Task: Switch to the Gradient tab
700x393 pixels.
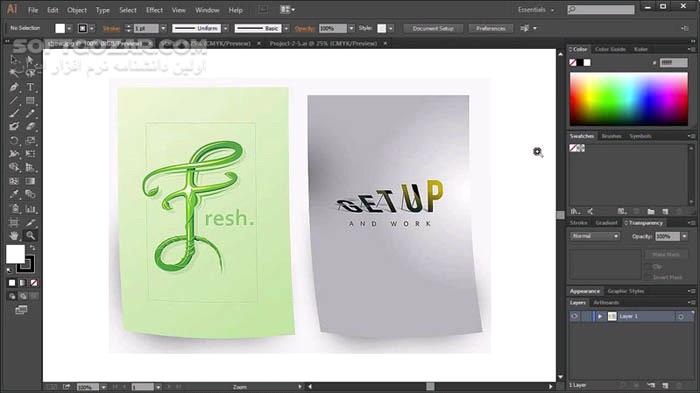Action: click(606, 222)
